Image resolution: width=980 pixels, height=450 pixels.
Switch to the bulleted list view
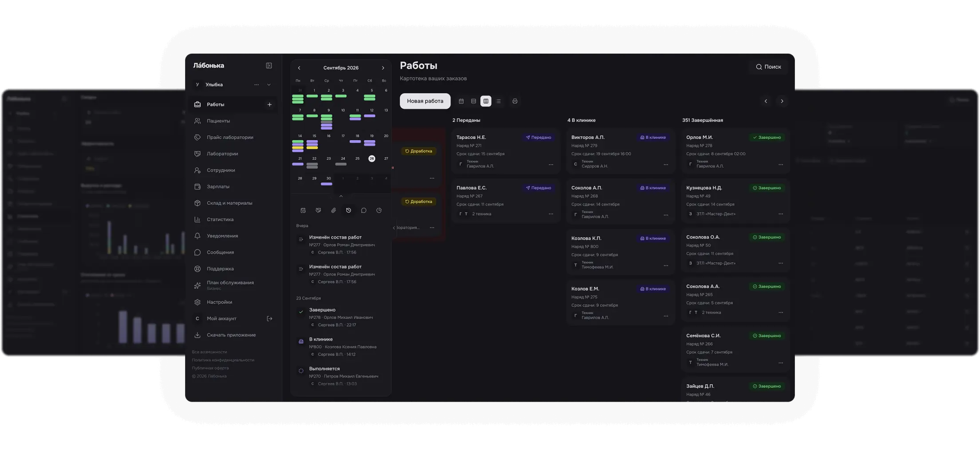498,101
